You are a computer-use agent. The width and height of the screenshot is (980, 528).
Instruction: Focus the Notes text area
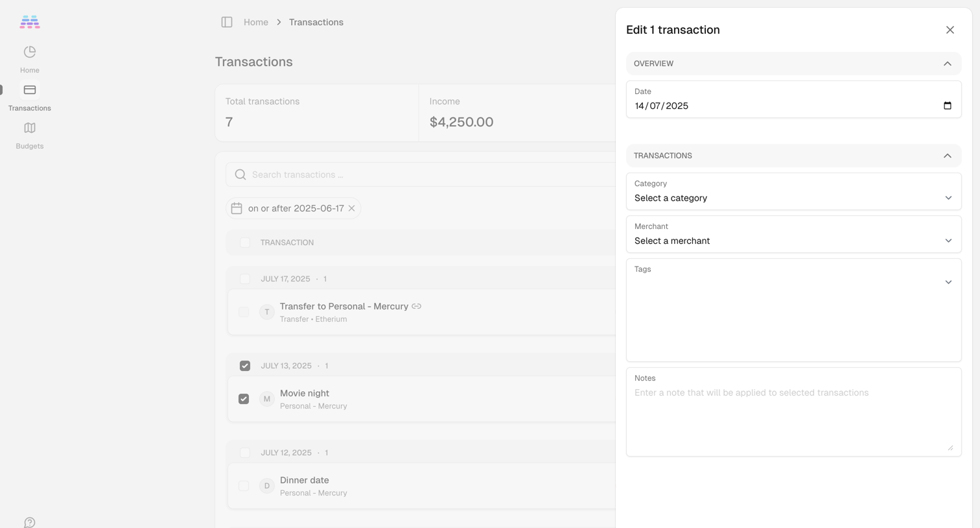pyautogui.click(x=793, y=412)
